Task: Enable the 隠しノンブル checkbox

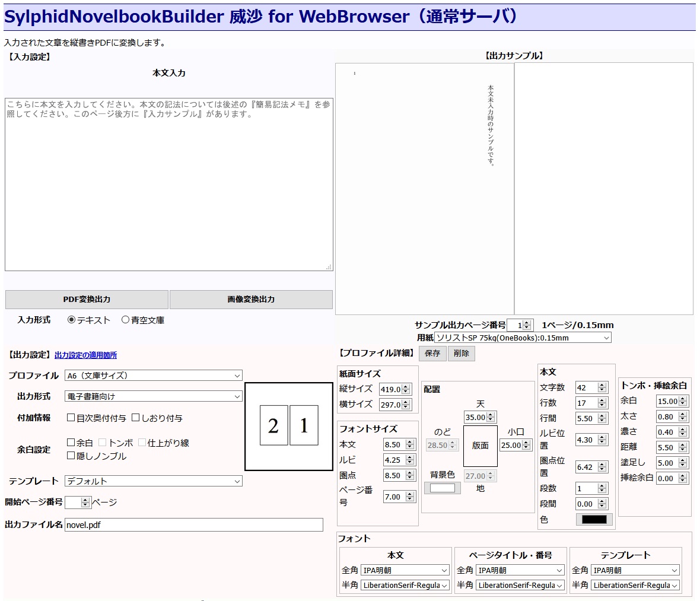Action: [x=71, y=456]
